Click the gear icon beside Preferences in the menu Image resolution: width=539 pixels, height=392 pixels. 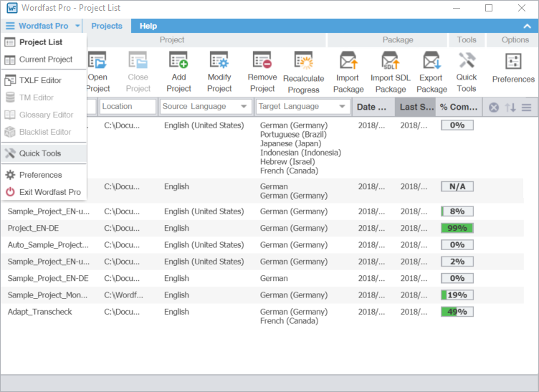click(10, 175)
